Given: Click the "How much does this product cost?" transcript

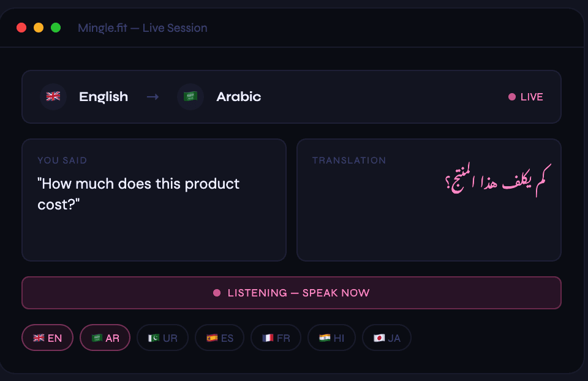Looking at the screenshot, I should coord(138,194).
